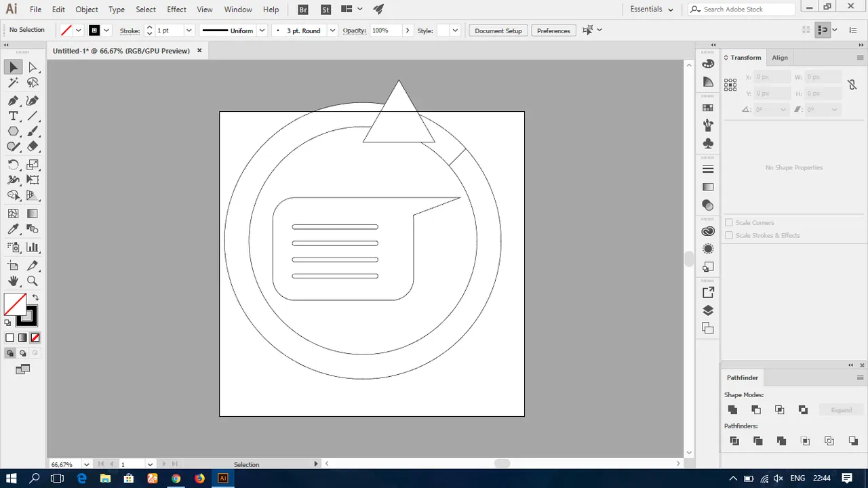Toggle Scale Strokes & Effects checkbox

pyautogui.click(x=729, y=235)
